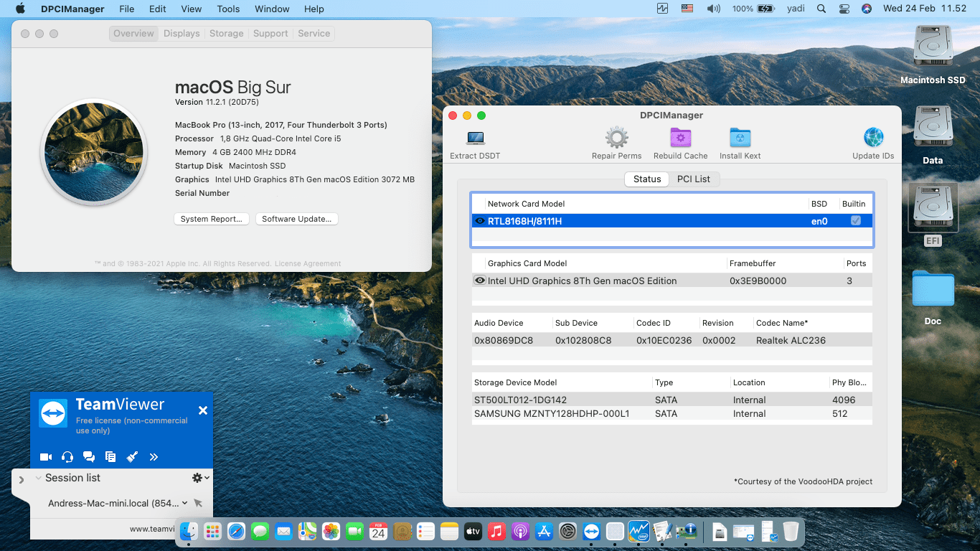
Task: Click Update IDs globe icon
Action: click(x=873, y=138)
